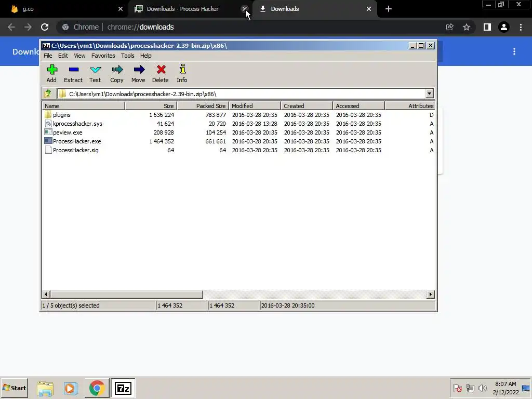Open the 7-Zip address path dropdown
Image resolution: width=532 pixels, height=399 pixels.
429,94
